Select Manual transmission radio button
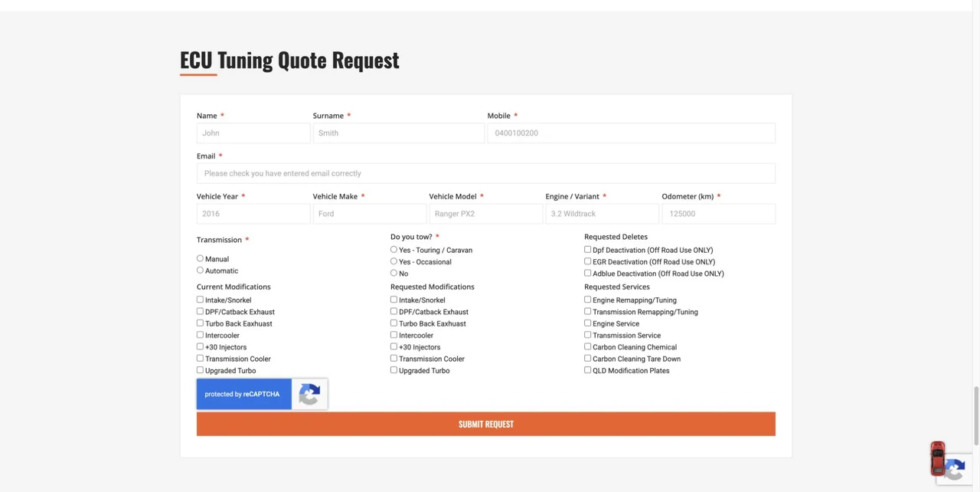Image resolution: width=980 pixels, height=492 pixels. 200,258
